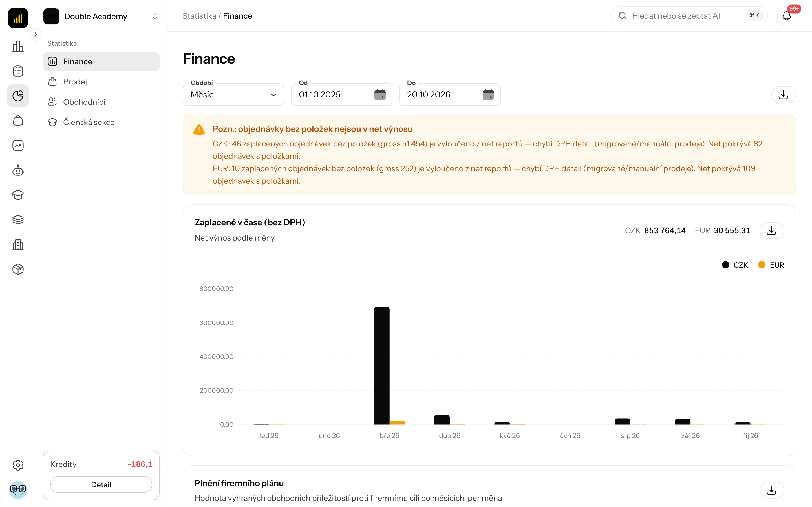Image resolution: width=812 pixels, height=507 pixels.
Task: Download the Zaplacené v čase chart data
Action: pyautogui.click(x=771, y=230)
